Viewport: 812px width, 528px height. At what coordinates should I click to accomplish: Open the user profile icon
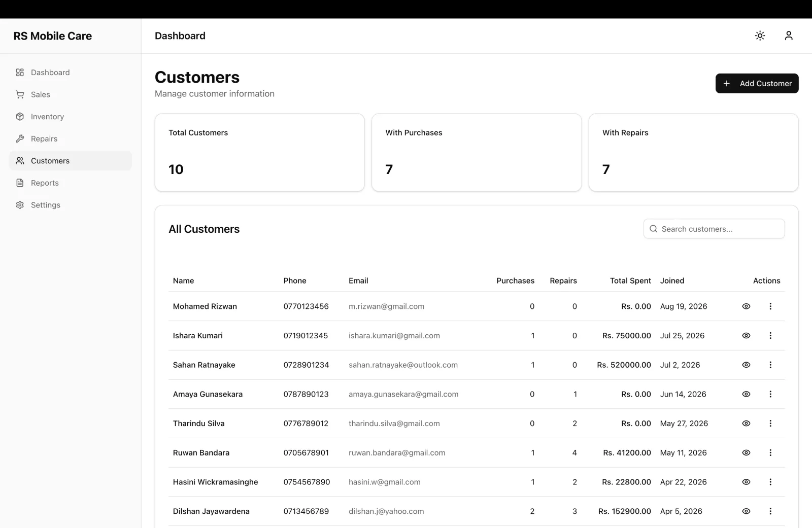788,36
